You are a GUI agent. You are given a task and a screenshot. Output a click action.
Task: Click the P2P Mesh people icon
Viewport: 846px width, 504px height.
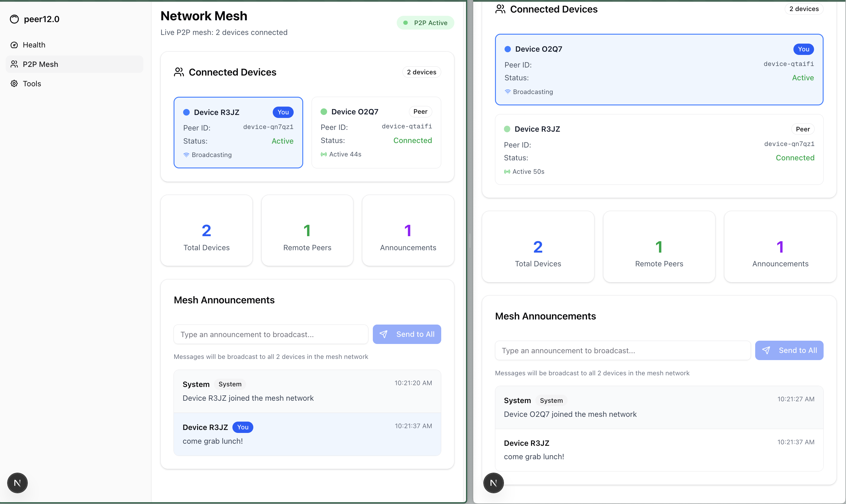click(14, 64)
